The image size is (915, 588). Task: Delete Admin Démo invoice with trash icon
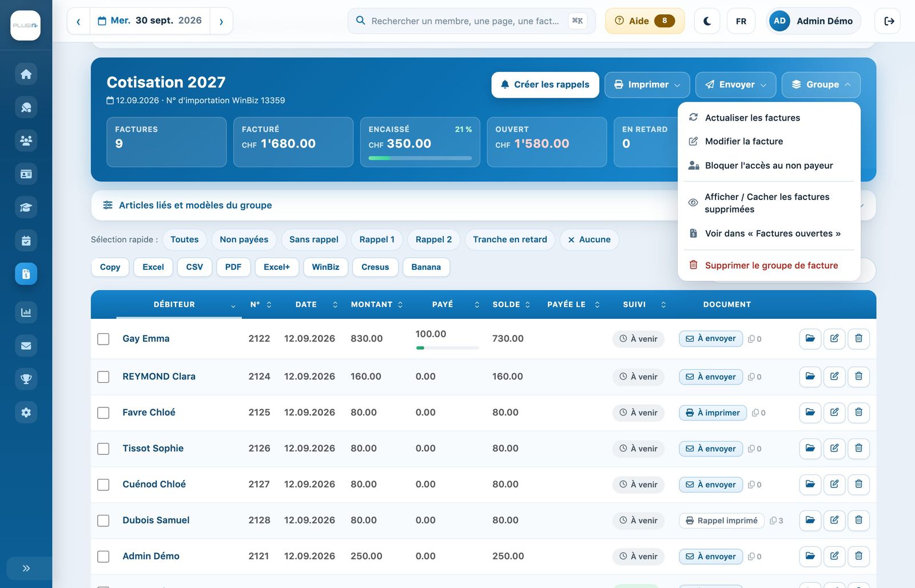point(858,556)
